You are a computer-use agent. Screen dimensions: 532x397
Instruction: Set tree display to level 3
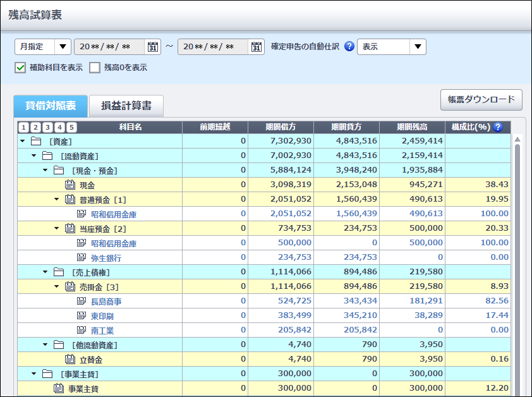(48, 127)
